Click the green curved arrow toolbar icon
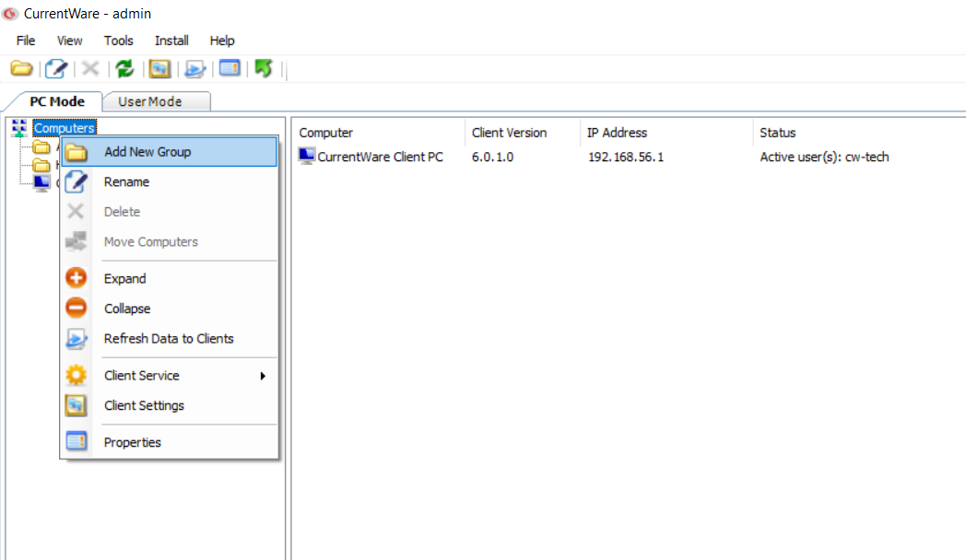 (264, 68)
